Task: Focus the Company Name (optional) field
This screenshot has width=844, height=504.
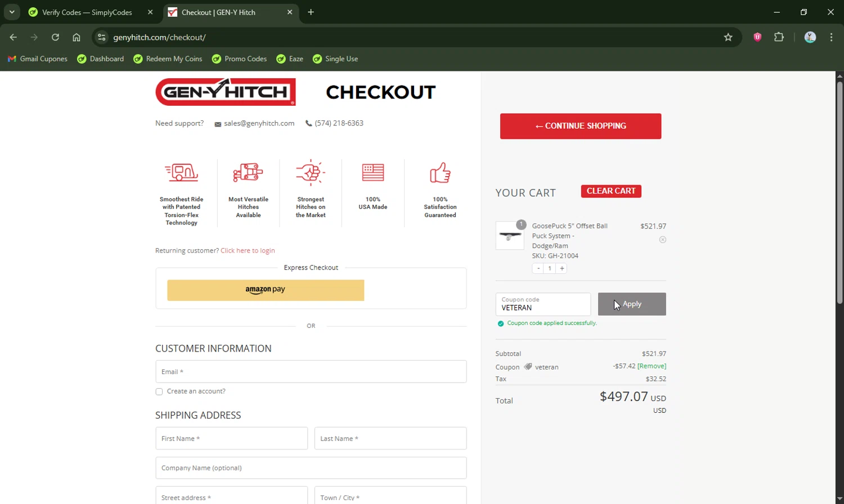Action: pyautogui.click(x=311, y=467)
